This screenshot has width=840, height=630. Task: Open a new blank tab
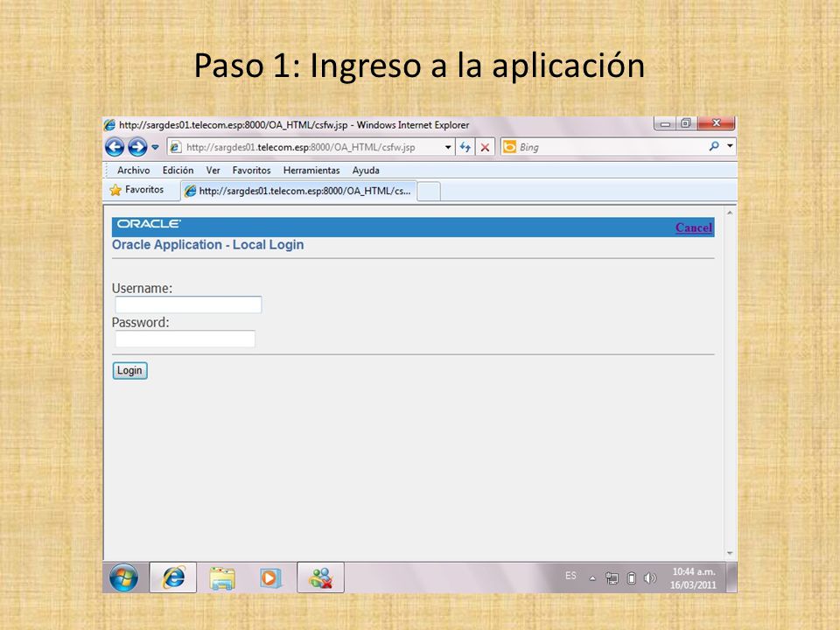pyautogui.click(x=429, y=192)
